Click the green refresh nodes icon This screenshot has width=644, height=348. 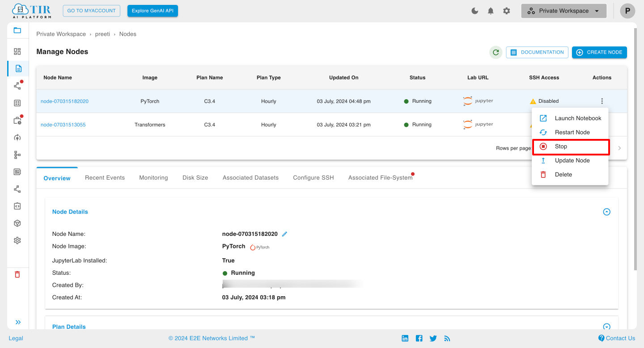[x=496, y=52]
